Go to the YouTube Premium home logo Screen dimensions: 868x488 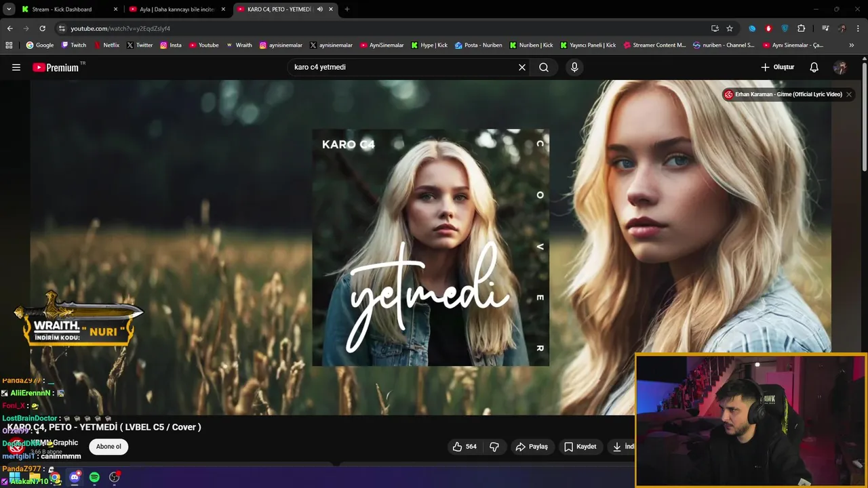56,67
